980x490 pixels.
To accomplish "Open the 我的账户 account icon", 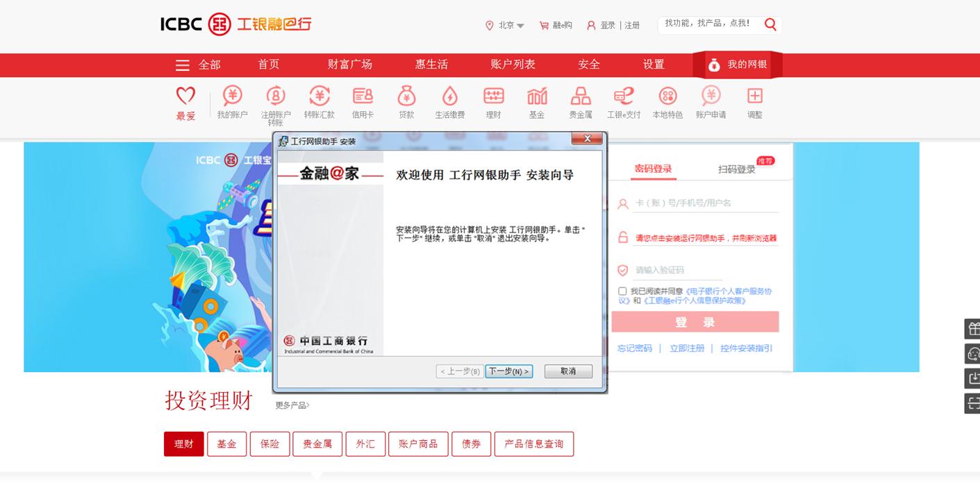I will point(232,96).
